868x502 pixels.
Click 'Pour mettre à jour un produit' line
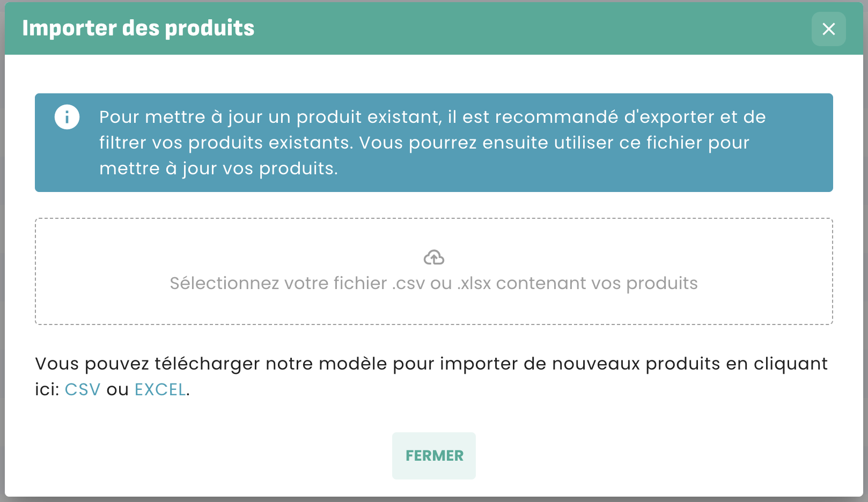tap(432, 117)
